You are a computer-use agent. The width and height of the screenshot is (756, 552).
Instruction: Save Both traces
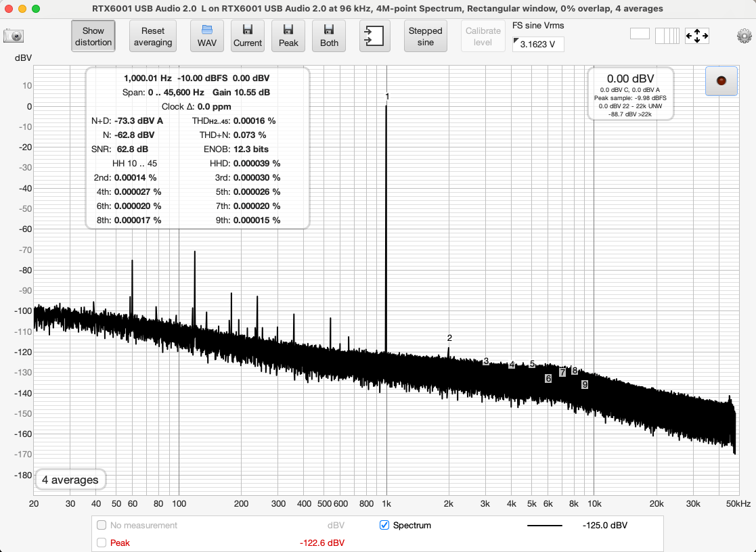tap(329, 36)
